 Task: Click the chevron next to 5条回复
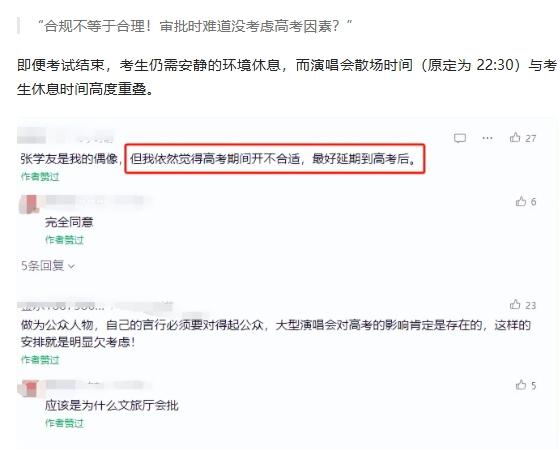(x=71, y=266)
